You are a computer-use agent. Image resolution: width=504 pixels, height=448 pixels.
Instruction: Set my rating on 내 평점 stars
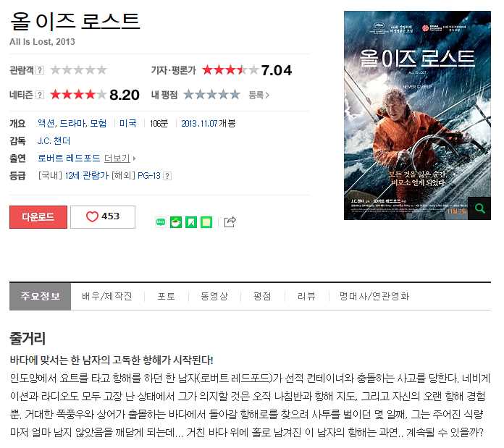(212, 95)
